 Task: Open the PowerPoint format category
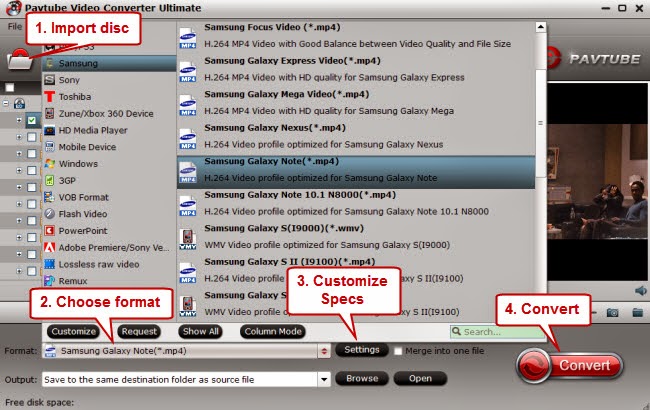[x=109, y=230]
